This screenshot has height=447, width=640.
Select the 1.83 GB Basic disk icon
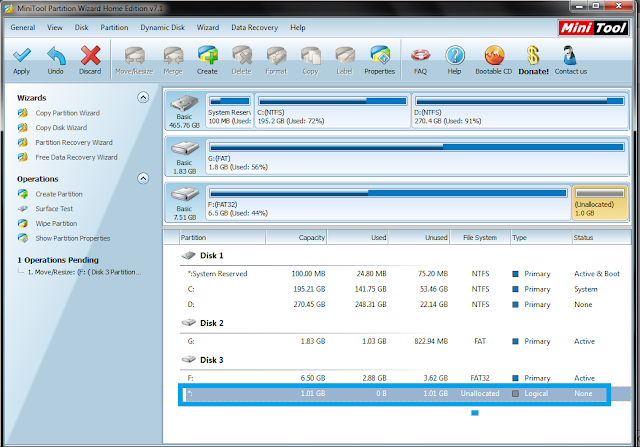click(184, 148)
